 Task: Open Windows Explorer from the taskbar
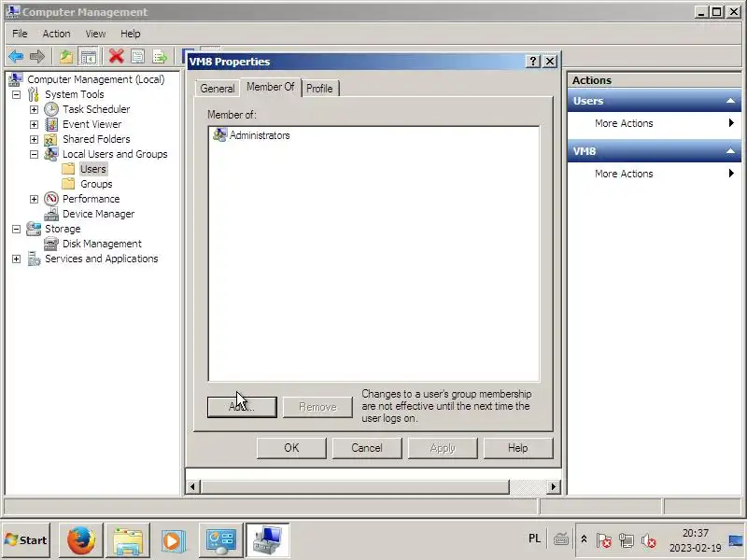[x=128, y=540]
